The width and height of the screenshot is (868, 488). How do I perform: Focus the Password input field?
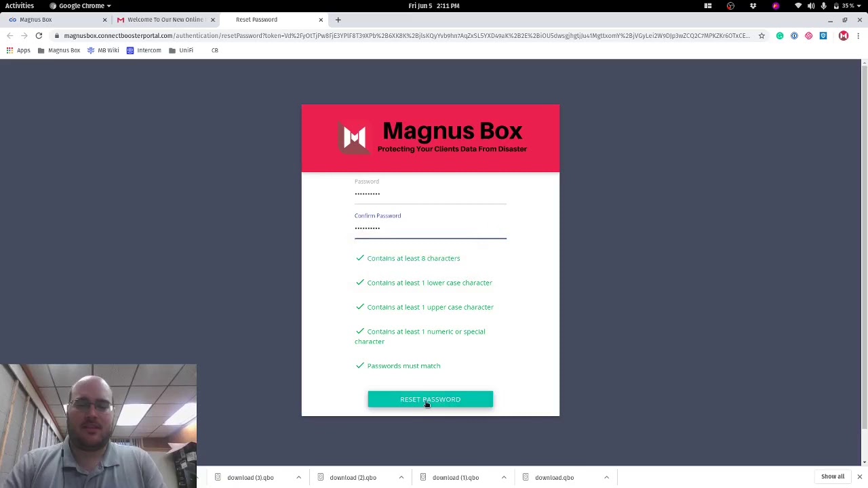coord(430,194)
